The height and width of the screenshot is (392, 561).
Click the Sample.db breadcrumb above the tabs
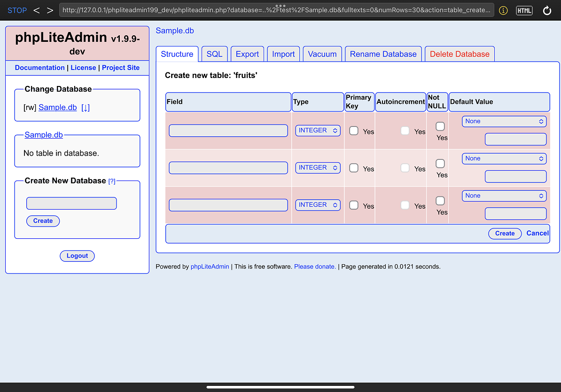click(x=175, y=31)
